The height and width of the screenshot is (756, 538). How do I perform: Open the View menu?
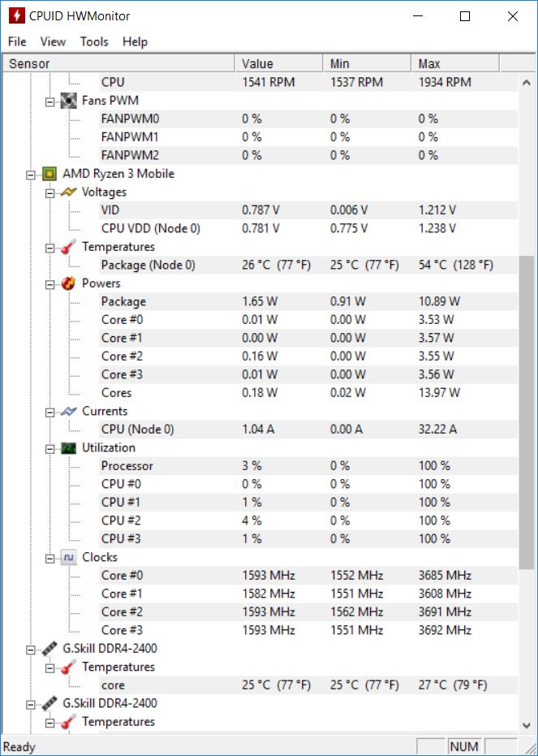coord(53,41)
